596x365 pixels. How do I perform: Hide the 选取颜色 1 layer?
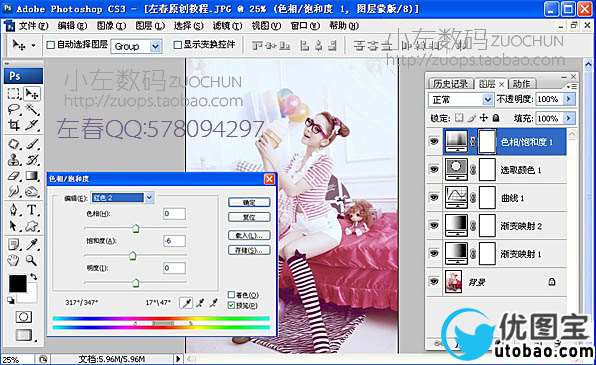[x=434, y=169]
